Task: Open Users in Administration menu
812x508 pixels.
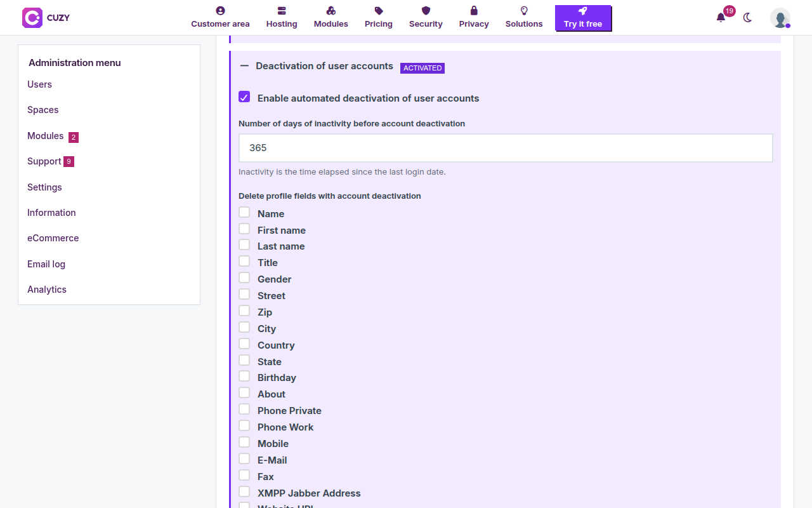Action: pos(39,84)
